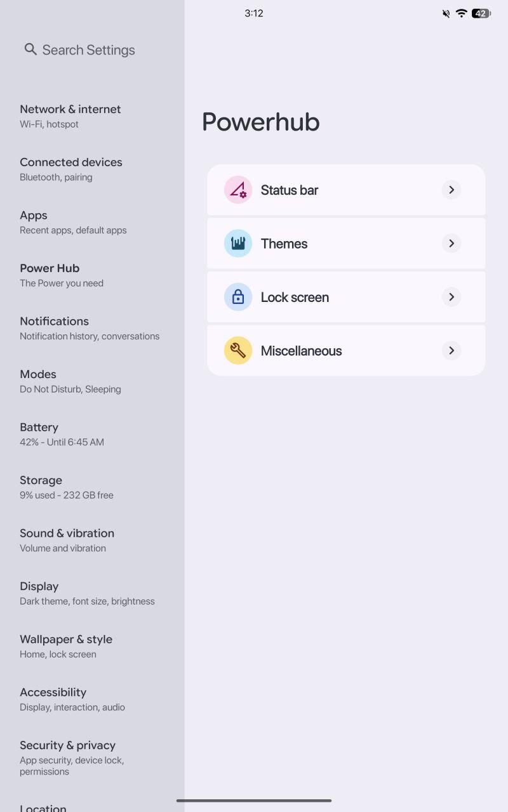Tap the bottom navigation gesture handle
The height and width of the screenshot is (812, 508).
pos(254,801)
